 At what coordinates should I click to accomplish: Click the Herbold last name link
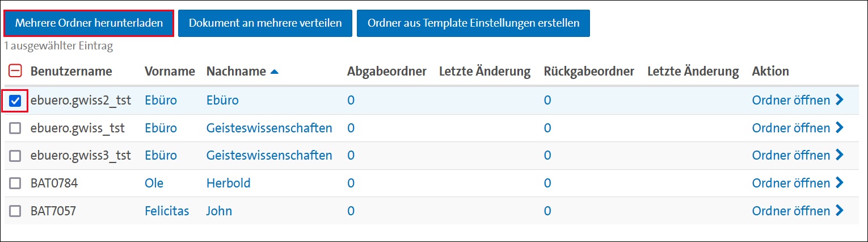(x=228, y=183)
